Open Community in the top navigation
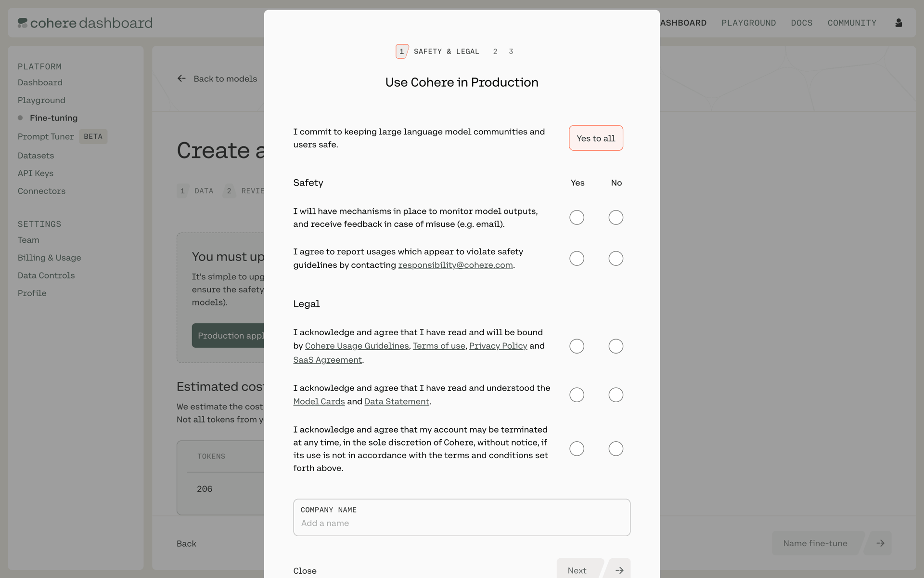This screenshot has width=924, height=578. point(852,23)
